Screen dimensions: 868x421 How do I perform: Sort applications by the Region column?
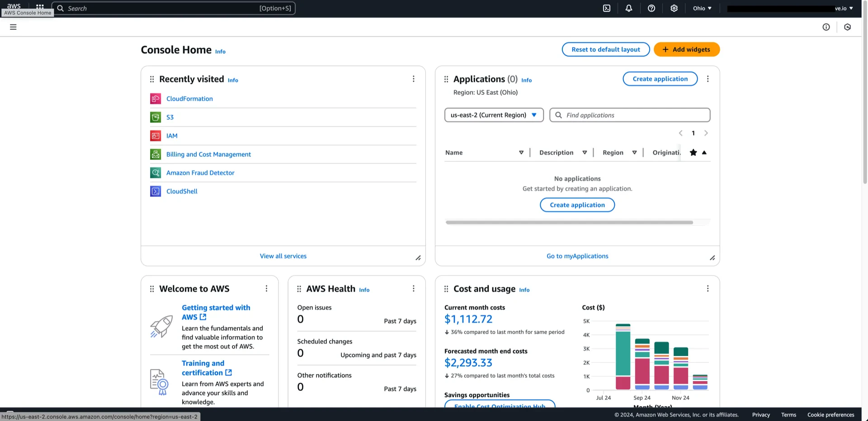(634, 153)
